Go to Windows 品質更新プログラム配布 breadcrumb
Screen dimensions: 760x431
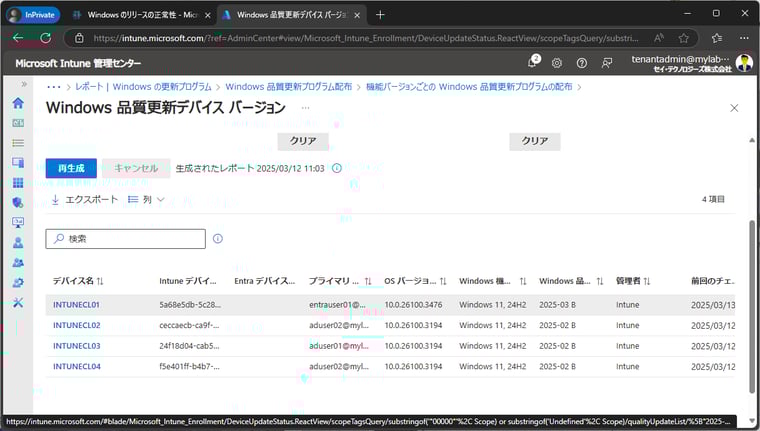coord(288,87)
